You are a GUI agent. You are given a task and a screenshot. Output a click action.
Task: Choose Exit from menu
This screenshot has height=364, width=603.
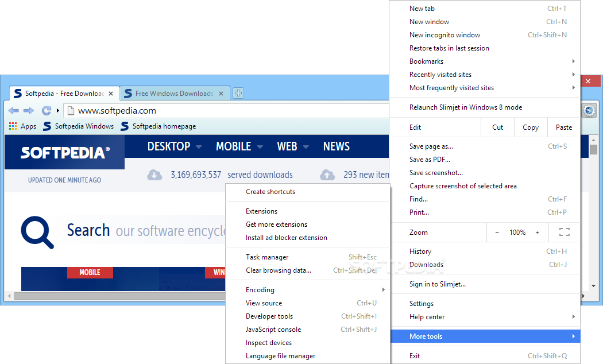click(x=485, y=356)
